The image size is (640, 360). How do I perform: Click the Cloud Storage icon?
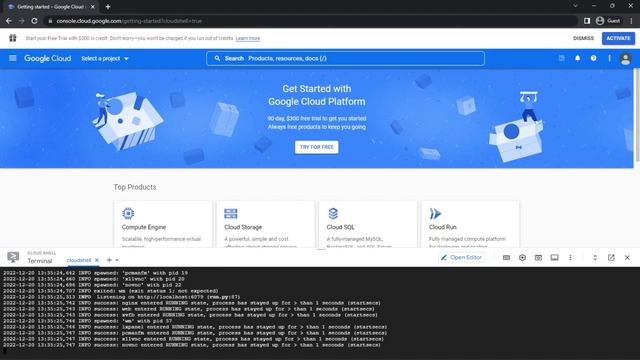click(x=231, y=213)
